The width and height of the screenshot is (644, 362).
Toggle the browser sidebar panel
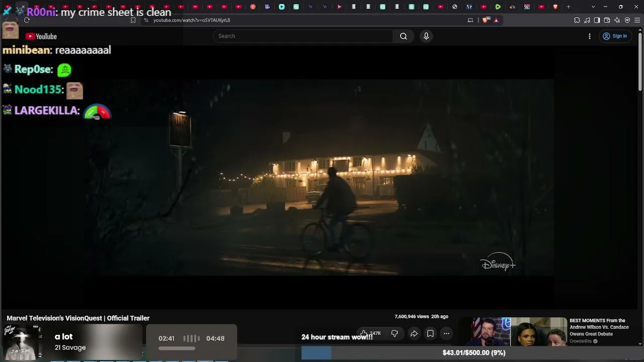click(x=597, y=20)
